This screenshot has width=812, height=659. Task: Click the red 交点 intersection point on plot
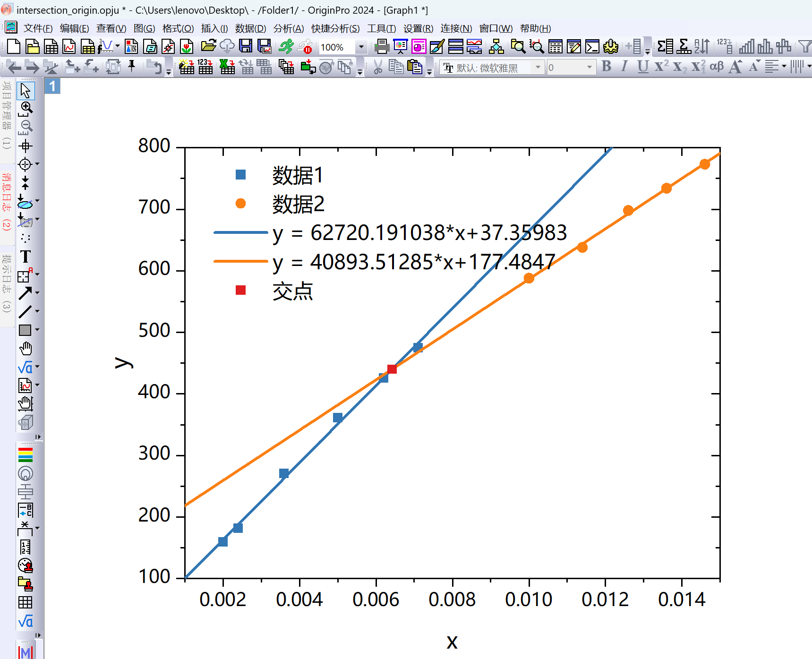[392, 369]
